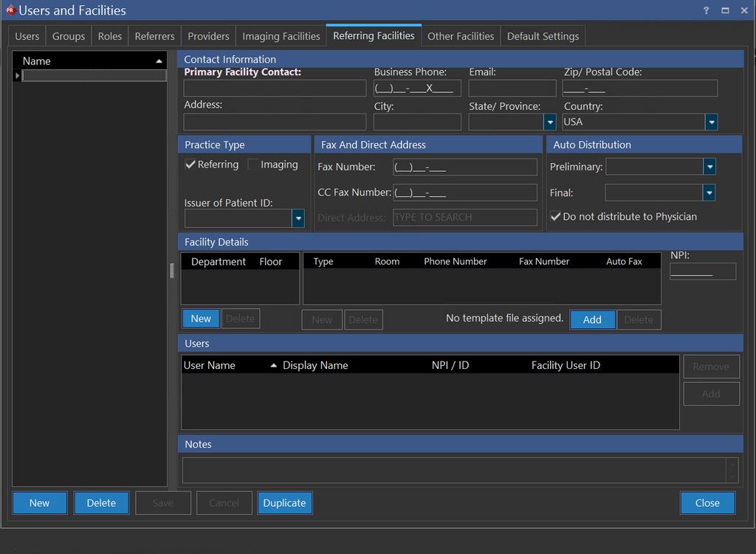Click New button under Department list
This screenshot has width=756, height=554.
click(x=201, y=319)
